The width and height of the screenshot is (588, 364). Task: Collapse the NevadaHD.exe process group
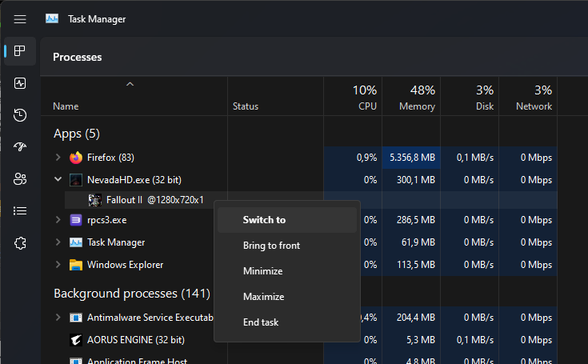pos(58,179)
